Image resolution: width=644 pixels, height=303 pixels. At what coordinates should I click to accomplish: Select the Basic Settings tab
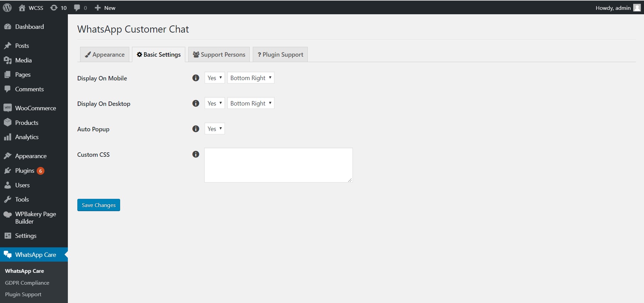158,55
